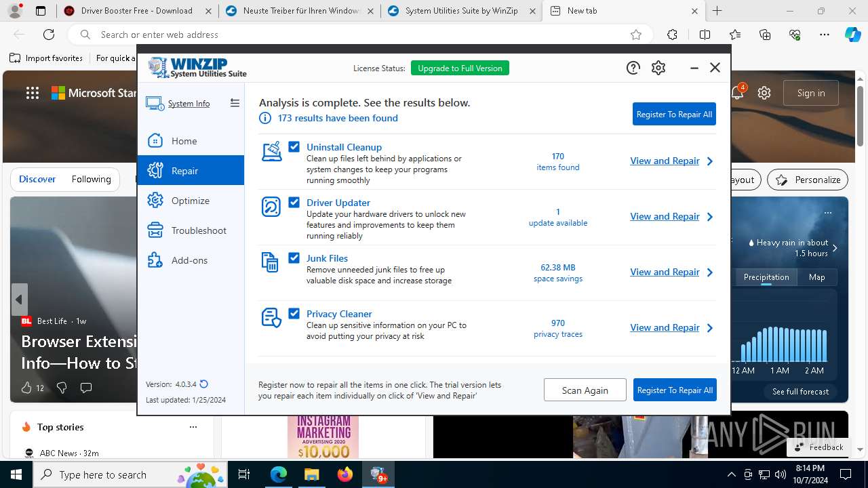Select Repair in WinZip sidebar
This screenshot has height=488, width=868.
[x=191, y=171]
